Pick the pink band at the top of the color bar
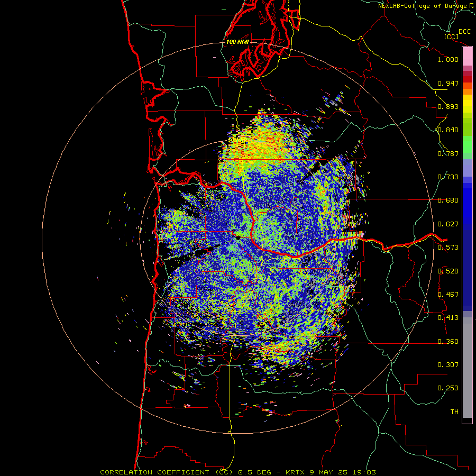The image size is (476, 476). tap(467, 57)
